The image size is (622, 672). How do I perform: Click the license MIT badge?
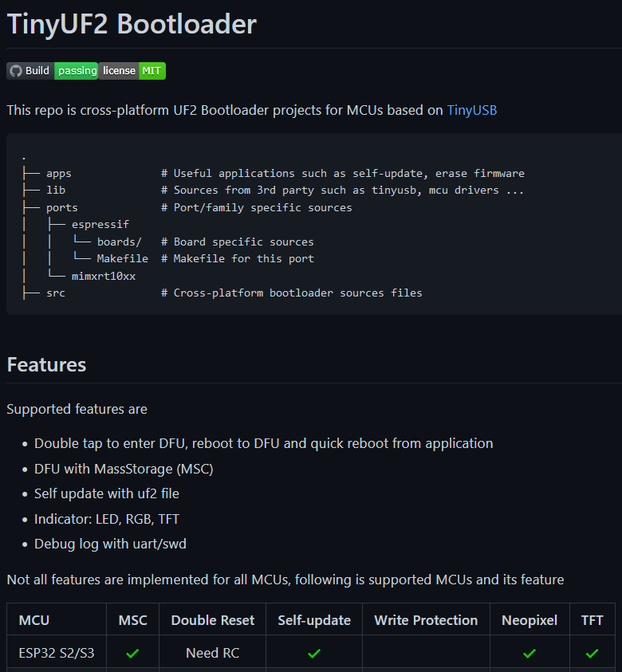132,71
